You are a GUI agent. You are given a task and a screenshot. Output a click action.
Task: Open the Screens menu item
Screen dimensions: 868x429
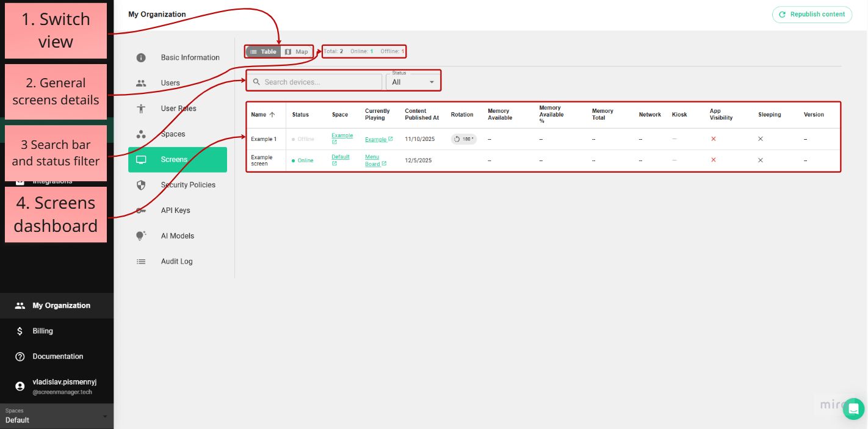click(177, 159)
